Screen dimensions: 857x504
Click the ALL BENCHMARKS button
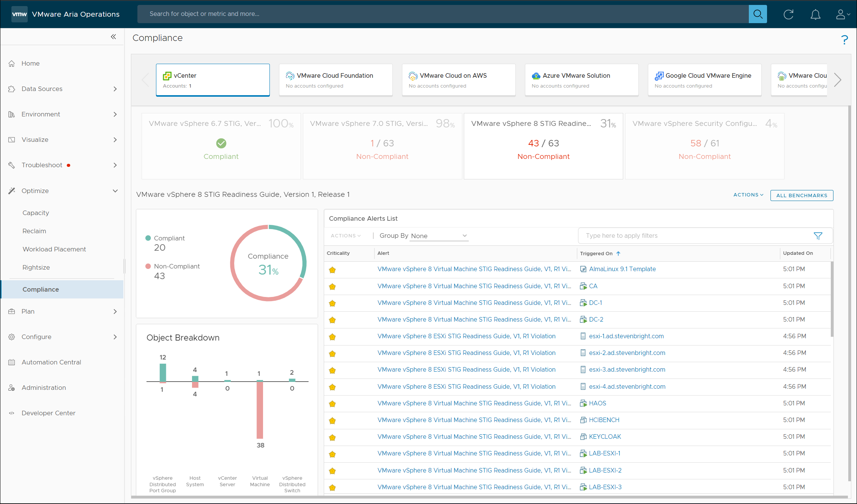[x=802, y=195]
